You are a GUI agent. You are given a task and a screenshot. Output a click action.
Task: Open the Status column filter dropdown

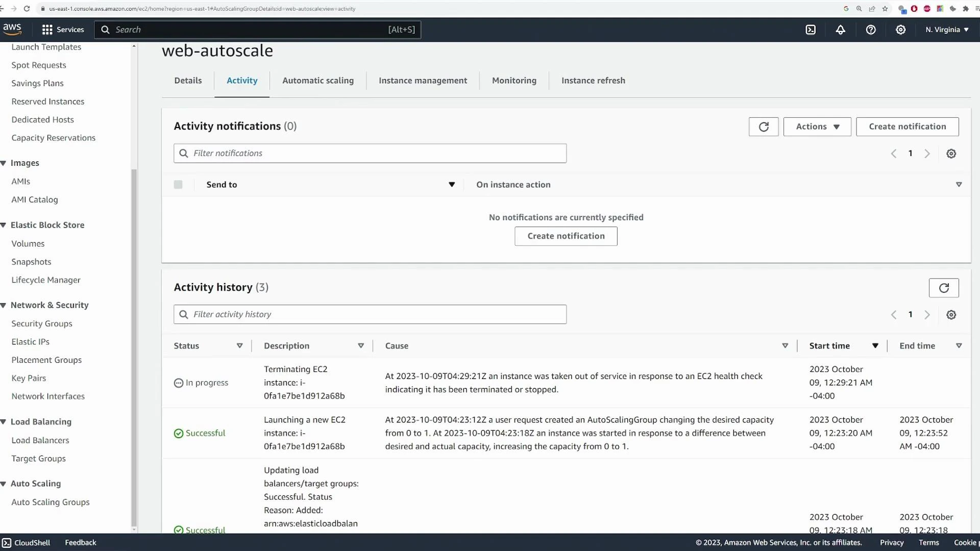[239, 345]
